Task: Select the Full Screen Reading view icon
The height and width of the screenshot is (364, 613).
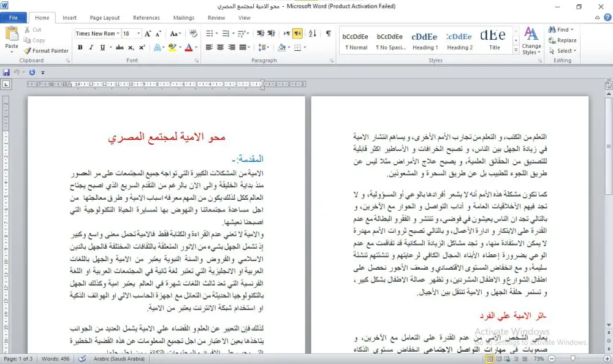Action: pyautogui.click(x=499, y=358)
